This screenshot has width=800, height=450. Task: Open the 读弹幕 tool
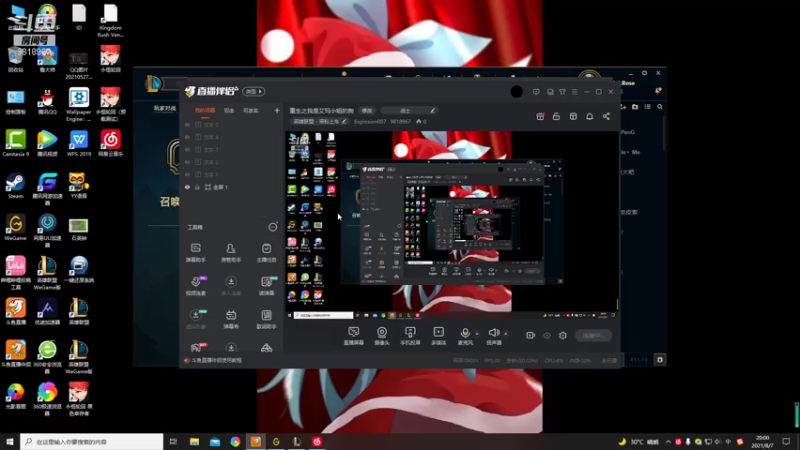click(266, 286)
